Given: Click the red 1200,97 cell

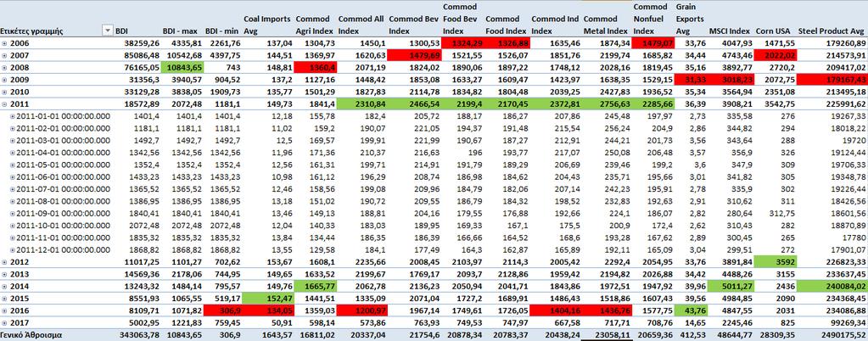Looking at the screenshot, I should [x=361, y=310].
